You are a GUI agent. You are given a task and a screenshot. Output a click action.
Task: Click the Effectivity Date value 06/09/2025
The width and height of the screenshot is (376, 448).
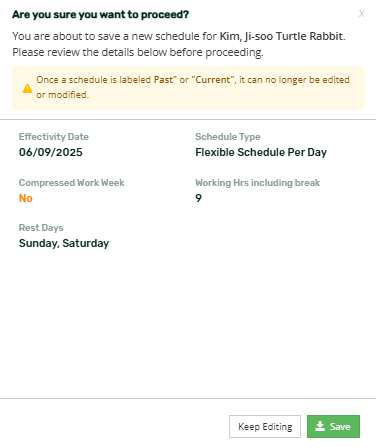pos(51,152)
